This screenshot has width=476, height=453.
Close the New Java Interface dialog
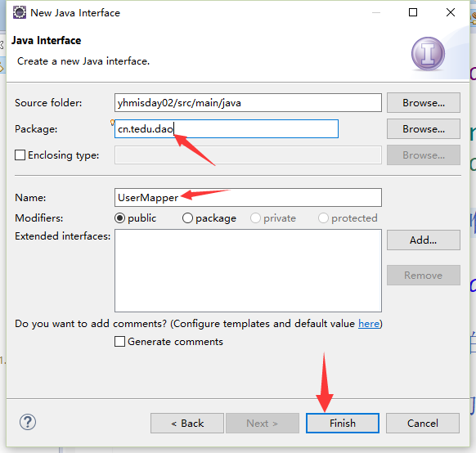tap(451, 12)
